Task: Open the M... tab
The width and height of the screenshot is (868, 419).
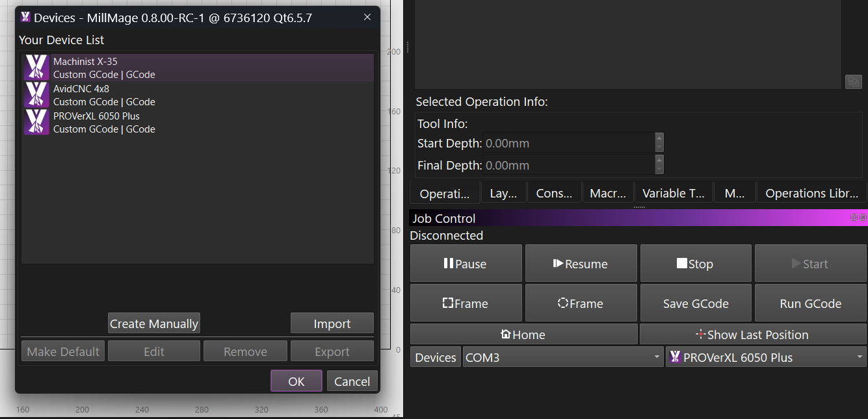Action: (735, 193)
